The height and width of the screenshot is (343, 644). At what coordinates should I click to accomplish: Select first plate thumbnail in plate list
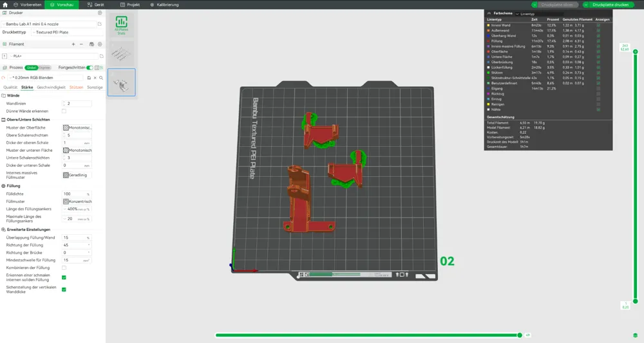pyautogui.click(x=122, y=53)
